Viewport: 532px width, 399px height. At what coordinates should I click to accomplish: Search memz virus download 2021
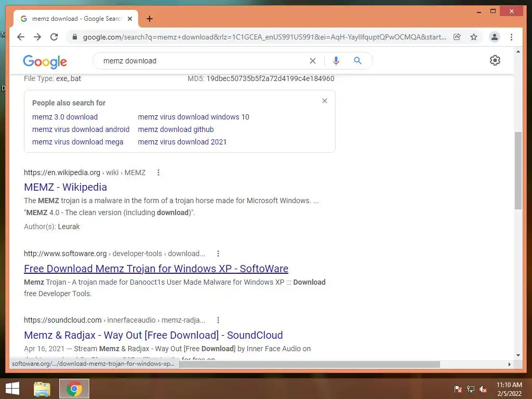click(x=182, y=142)
